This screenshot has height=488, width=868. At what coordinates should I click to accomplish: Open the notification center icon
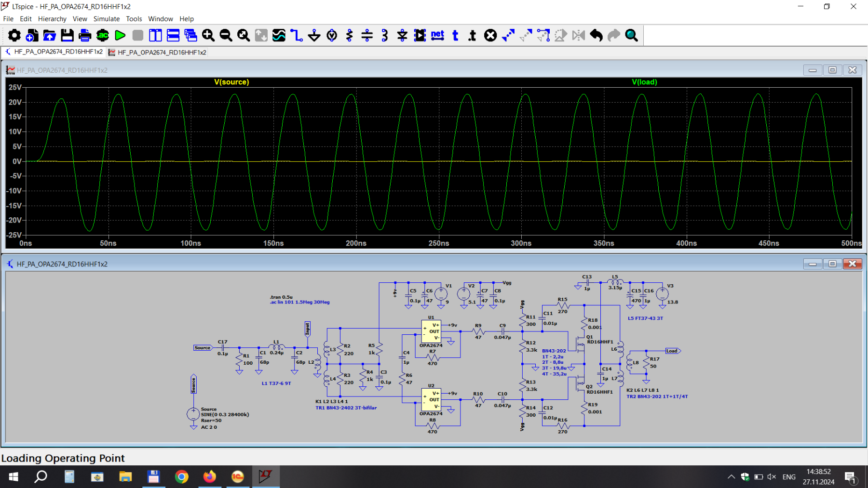pyautogui.click(x=851, y=477)
